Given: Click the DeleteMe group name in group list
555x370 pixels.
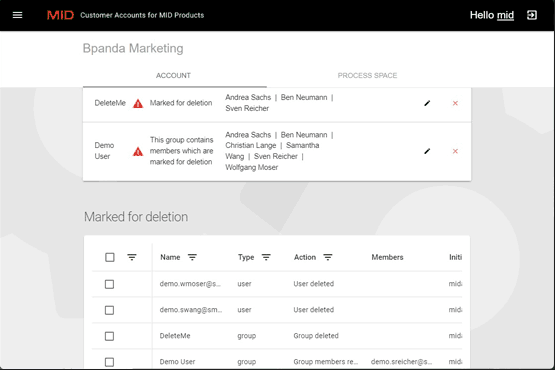Looking at the screenshot, I should click(x=110, y=103).
